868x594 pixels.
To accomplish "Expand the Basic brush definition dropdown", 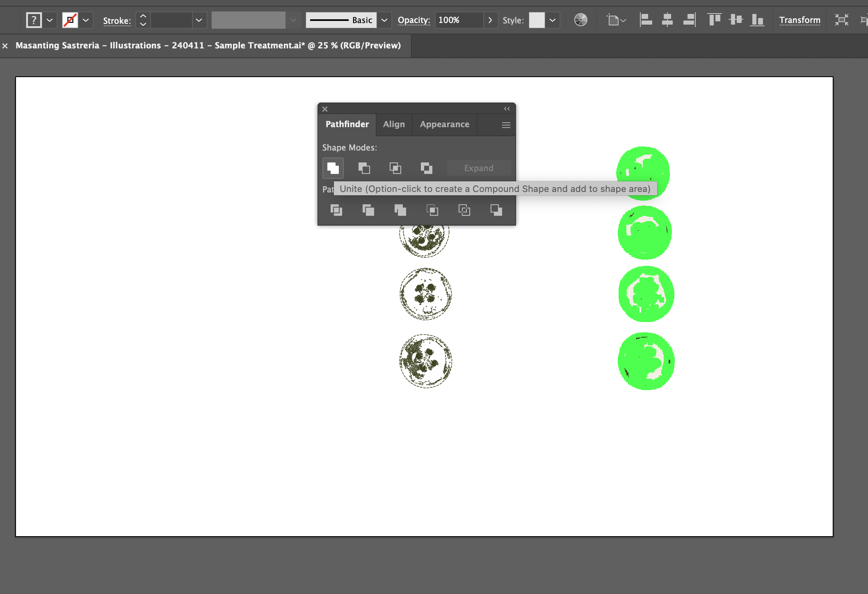I will [x=384, y=20].
